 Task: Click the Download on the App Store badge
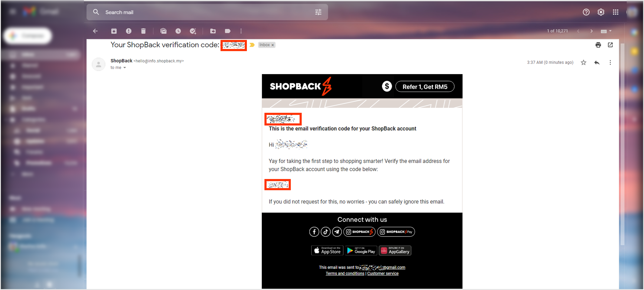[x=327, y=250]
